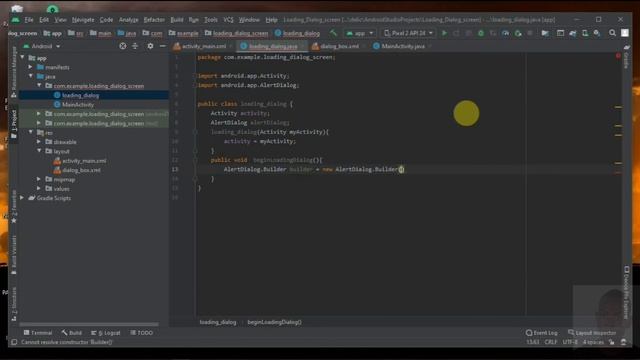Click the example breadcrumb in navigation bar
Screen dimensions: 640x360
click(183, 33)
